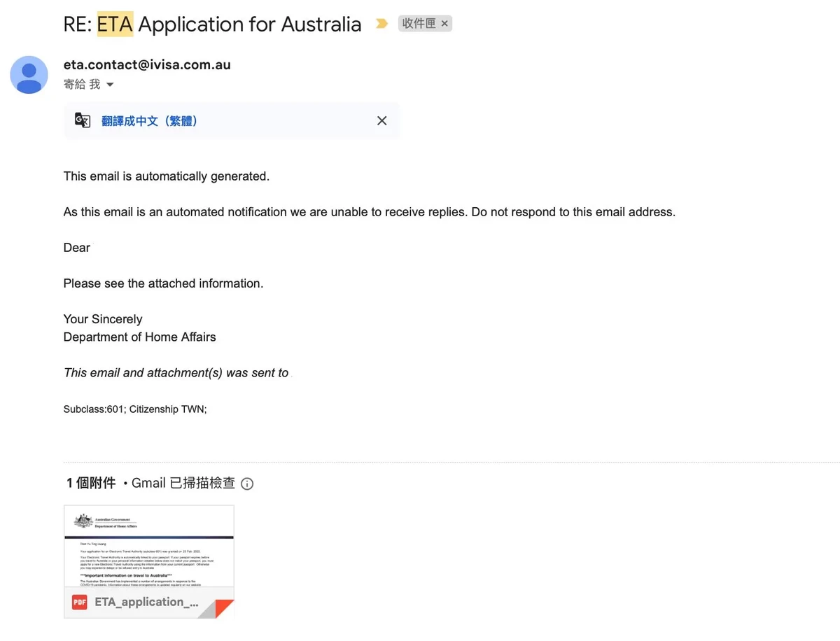
Task: Click the 寄給 我 recipient text
Action: pos(82,84)
